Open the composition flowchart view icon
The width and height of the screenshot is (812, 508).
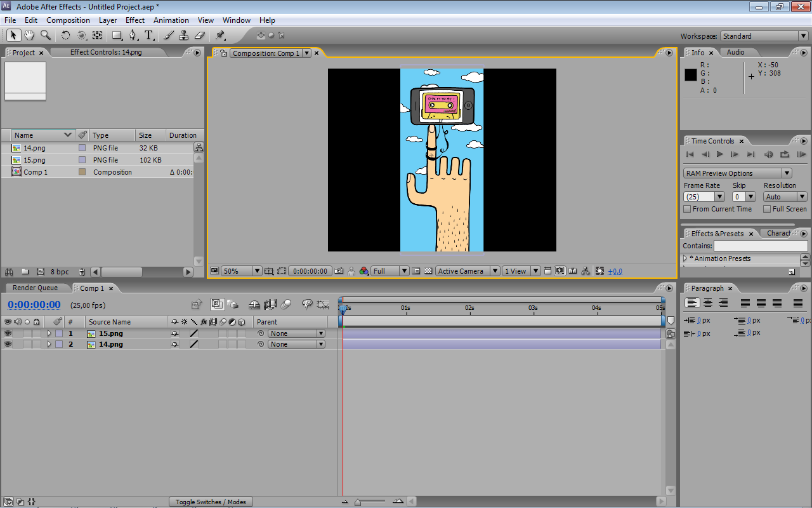[x=586, y=271]
